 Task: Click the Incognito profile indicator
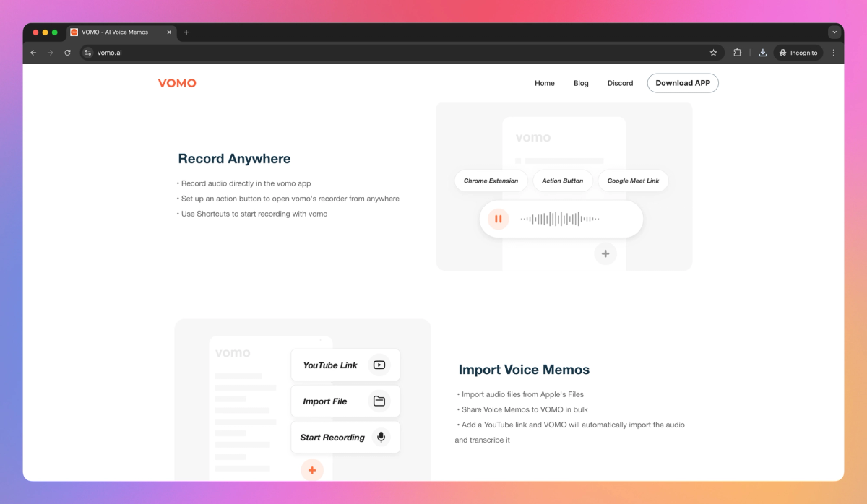pos(798,53)
